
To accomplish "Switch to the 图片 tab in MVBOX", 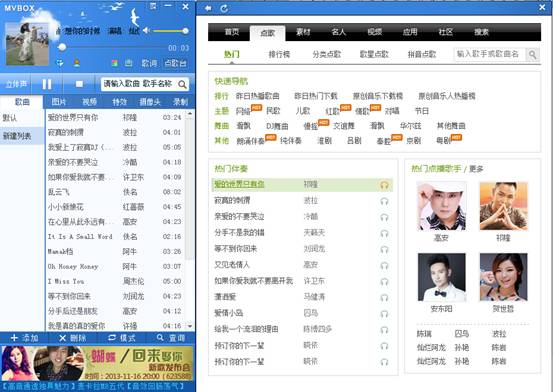I will (59, 102).
